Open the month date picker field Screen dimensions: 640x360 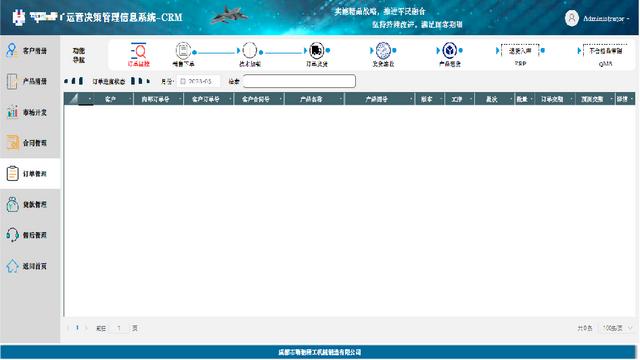tap(198, 81)
